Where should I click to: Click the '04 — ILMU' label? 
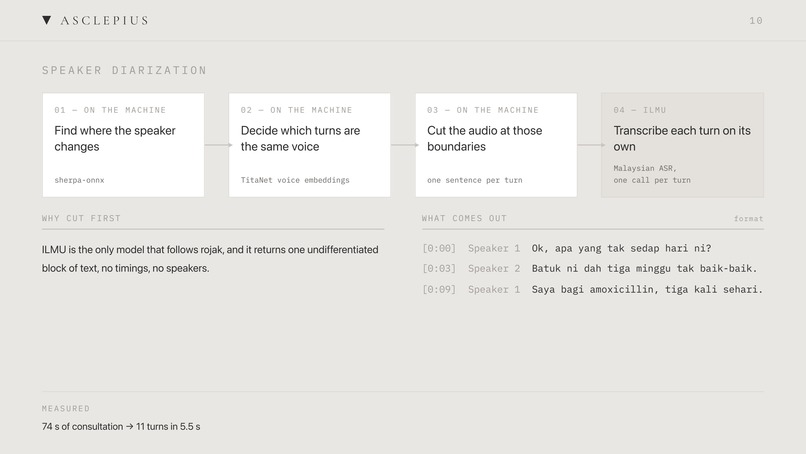tap(639, 110)
